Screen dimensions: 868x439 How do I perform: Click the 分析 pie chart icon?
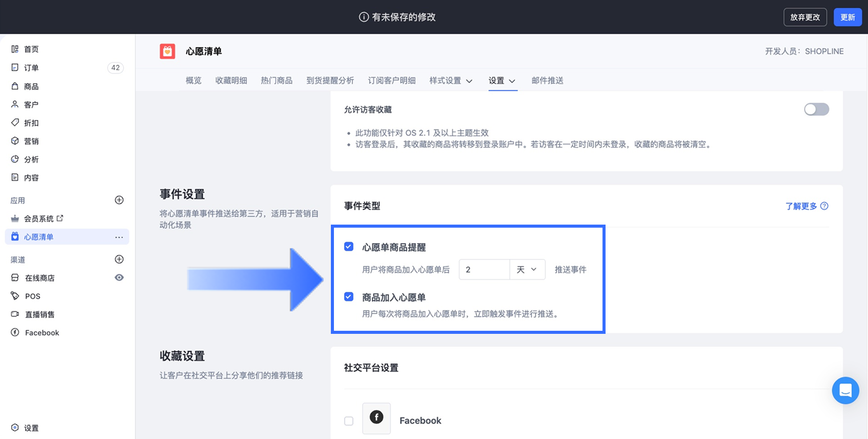tap(15, 159)
